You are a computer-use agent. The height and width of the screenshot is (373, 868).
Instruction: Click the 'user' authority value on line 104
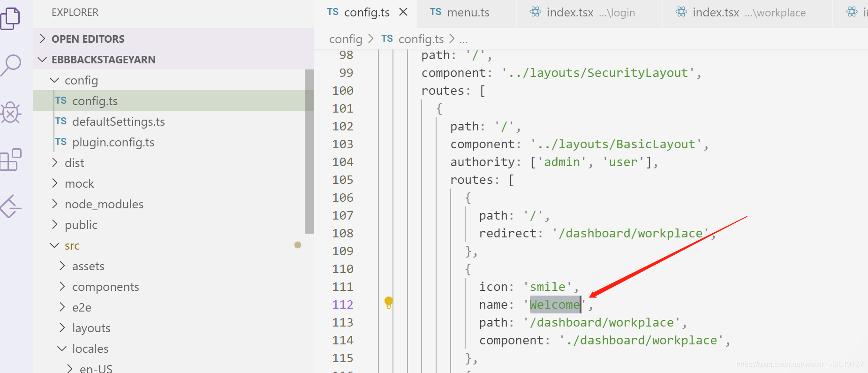coord(623,162)
